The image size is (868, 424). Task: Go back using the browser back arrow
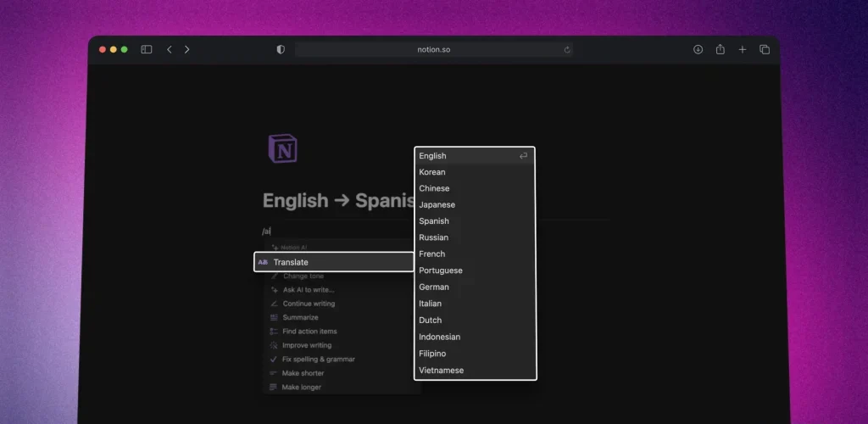click(x=170, y=50)
